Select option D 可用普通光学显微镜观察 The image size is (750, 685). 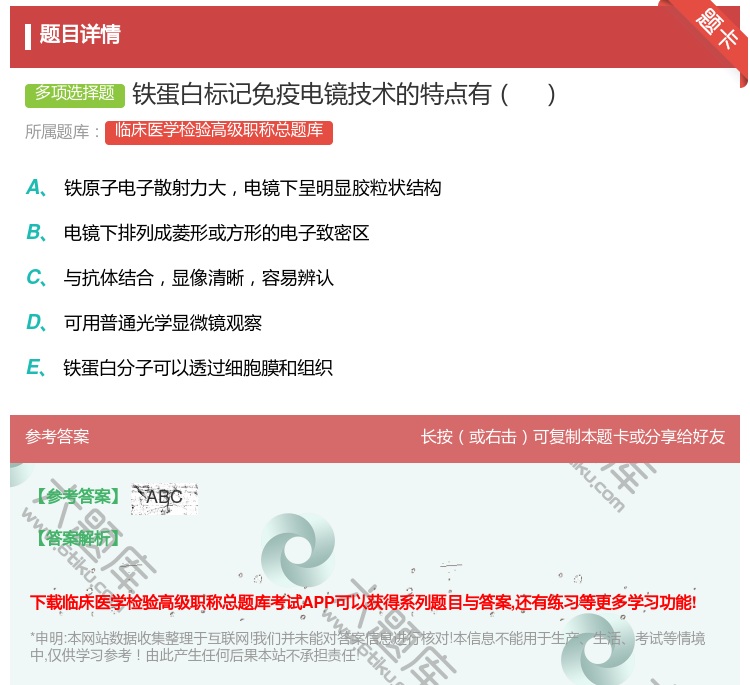(x=163, y=323)
